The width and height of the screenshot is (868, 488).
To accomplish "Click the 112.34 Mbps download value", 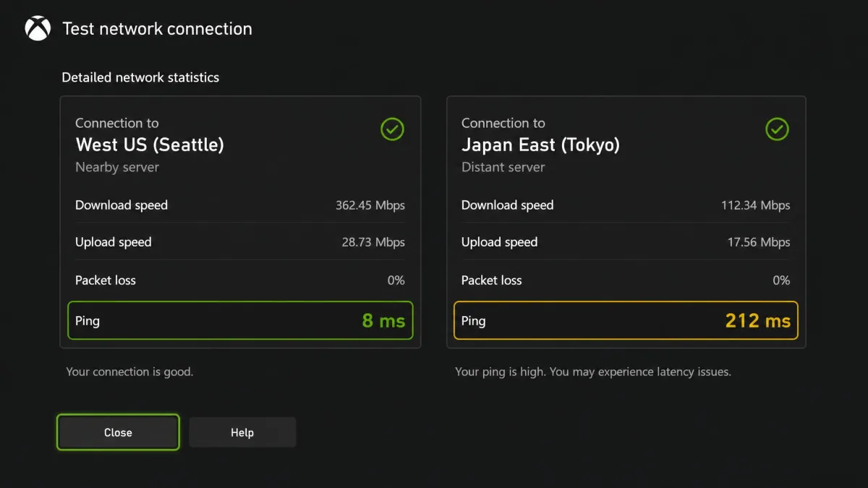I will [x=756, y=205].
